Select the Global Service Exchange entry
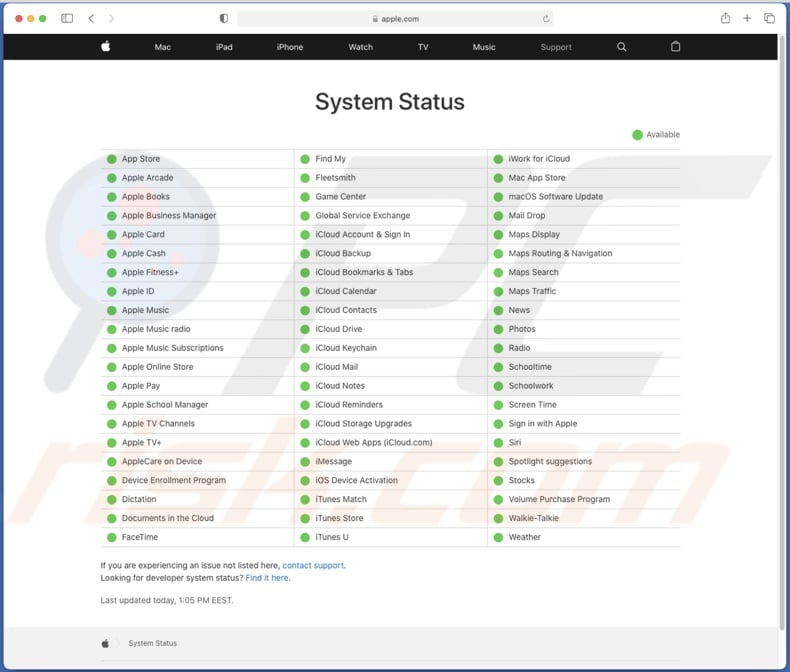This screenshot has width=790, height=672. pyautogui.click(x=363, y=216)
